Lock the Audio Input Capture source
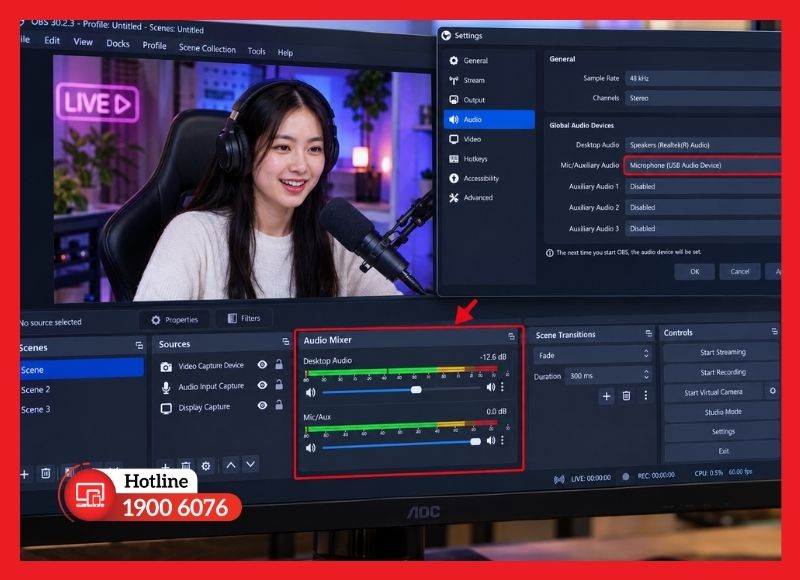The height and width of the screenshot is (580, 800). (x=279, y=384)
